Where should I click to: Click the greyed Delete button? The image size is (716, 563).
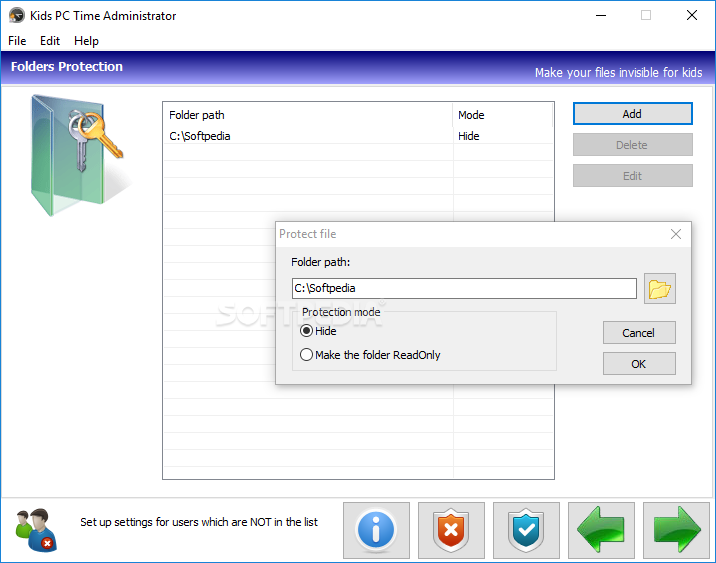[632, 145]
